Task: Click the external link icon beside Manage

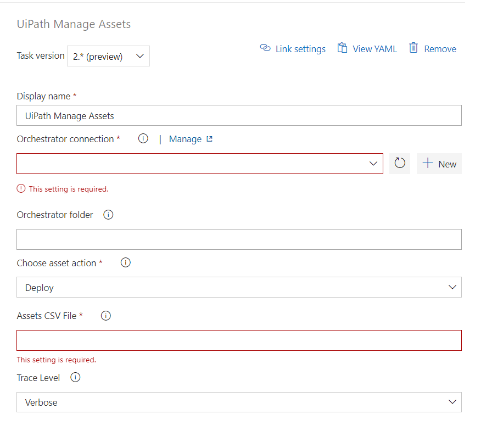Action: click(209, 139)
